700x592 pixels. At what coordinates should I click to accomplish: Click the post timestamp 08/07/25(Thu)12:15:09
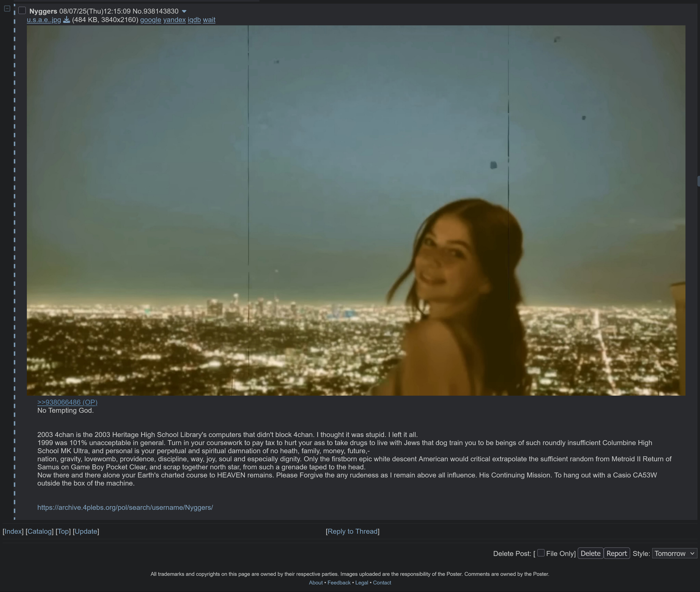95,11
